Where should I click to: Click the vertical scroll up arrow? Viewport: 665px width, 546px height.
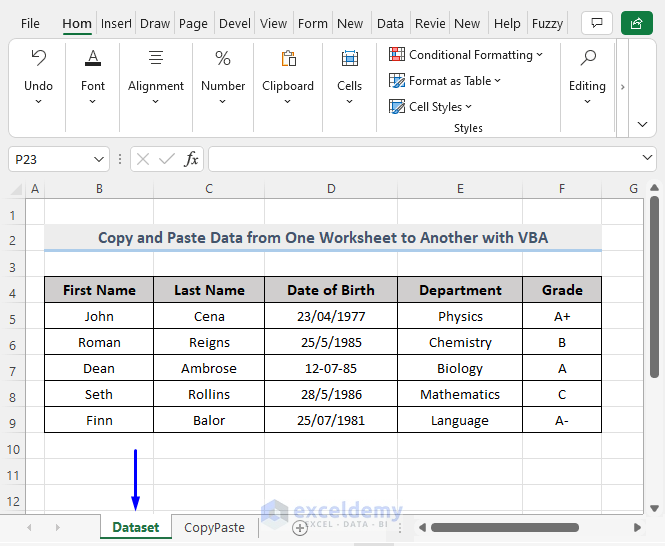654,188
